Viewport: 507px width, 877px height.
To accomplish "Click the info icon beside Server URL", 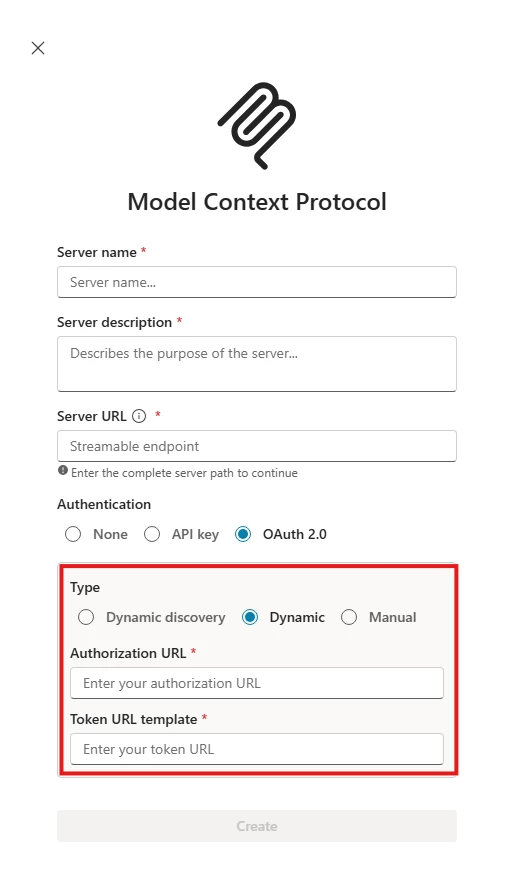I will [139, 416].
